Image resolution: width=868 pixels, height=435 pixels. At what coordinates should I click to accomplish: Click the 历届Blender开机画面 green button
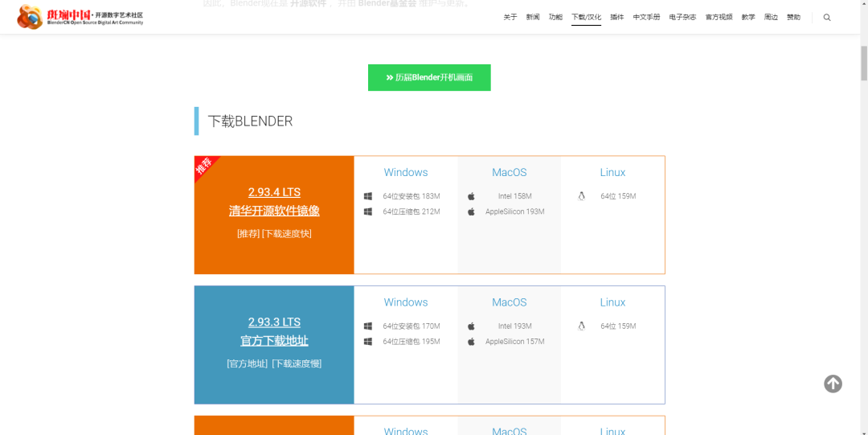(429, 77)
